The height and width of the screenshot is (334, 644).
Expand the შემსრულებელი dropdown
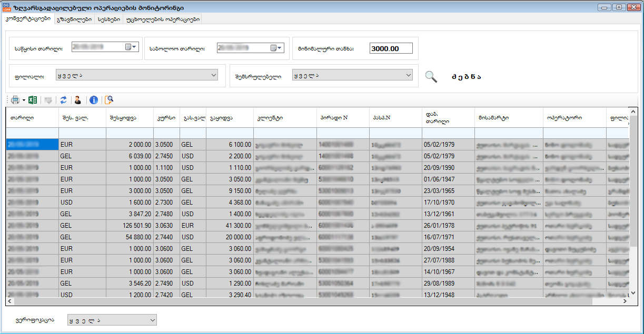click(408, 75)
